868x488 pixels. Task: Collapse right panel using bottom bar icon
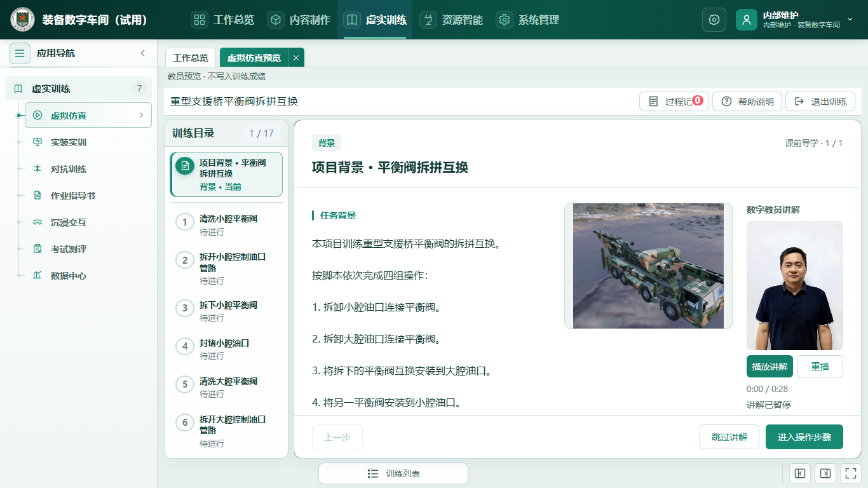(825, 473)
